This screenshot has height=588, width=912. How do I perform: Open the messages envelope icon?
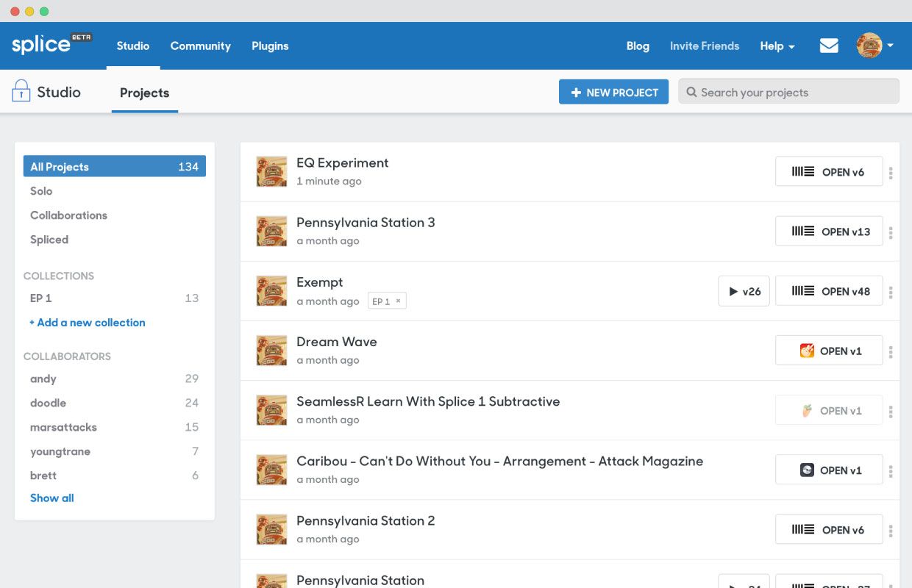coord(829,45)
